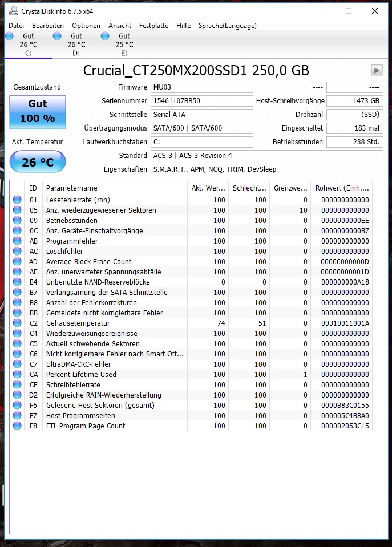Click the Betriebsstunden value 238 Std.
The height and width of the screenshot is (547, 392).
[355, 141]
